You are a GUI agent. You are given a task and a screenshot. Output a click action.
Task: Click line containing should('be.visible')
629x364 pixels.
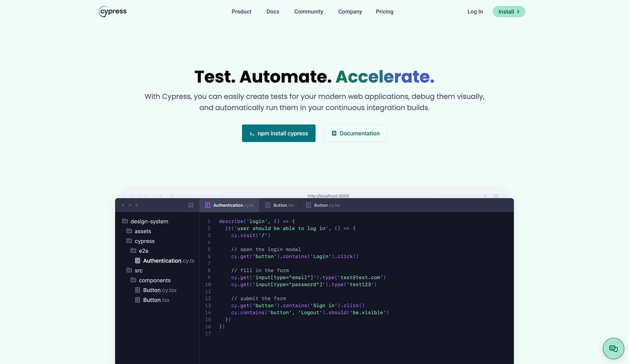point(310,312)
